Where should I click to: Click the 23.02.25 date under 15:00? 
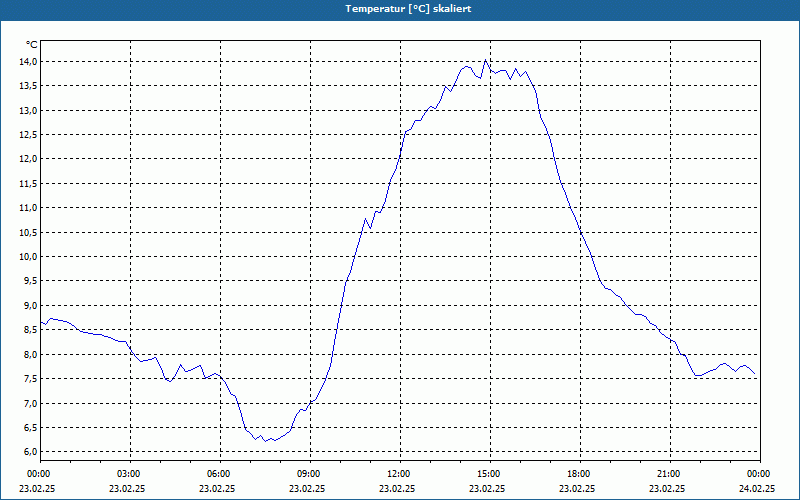pyautogui.click(x=487, y=488)
